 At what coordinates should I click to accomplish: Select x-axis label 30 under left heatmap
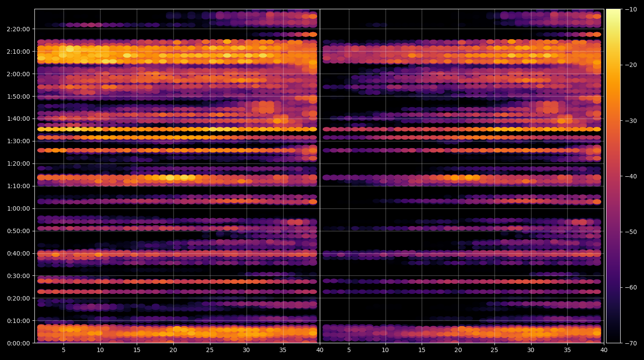pos(246,350)
